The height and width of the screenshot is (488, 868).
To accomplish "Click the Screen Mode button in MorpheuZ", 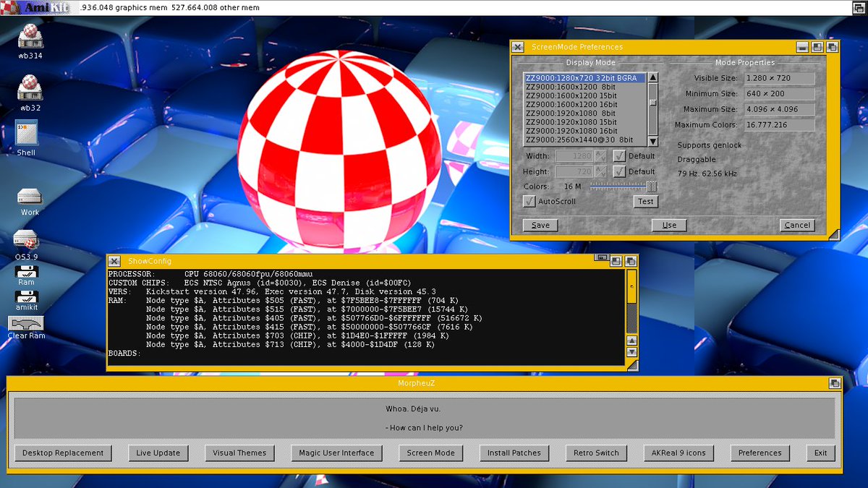I will (430, 453).
